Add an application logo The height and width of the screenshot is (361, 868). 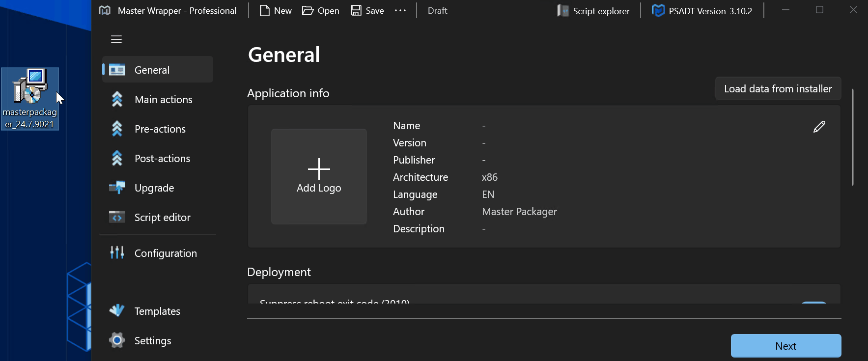pyautogui.click(x=319, y=176)
